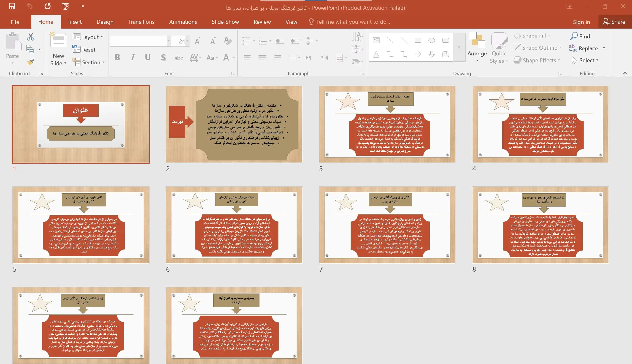Decrease font size icon
Screen dimensions: 632x364
point(213,41)
